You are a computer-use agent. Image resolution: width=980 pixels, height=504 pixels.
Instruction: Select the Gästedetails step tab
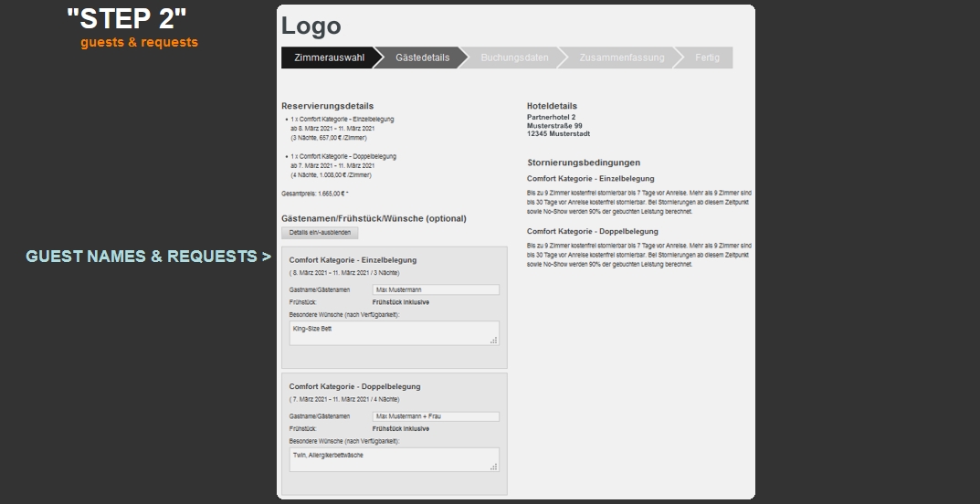(422, 58)
